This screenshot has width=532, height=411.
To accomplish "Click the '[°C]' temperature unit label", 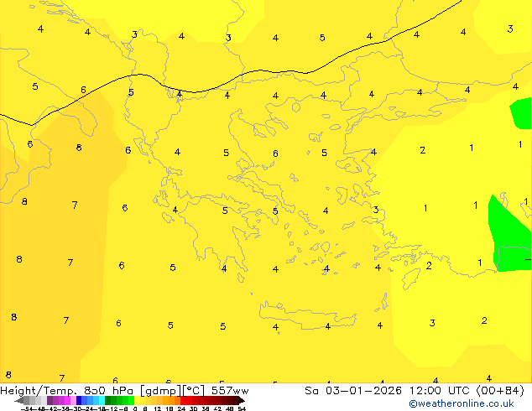I will [x=194, y=391].
